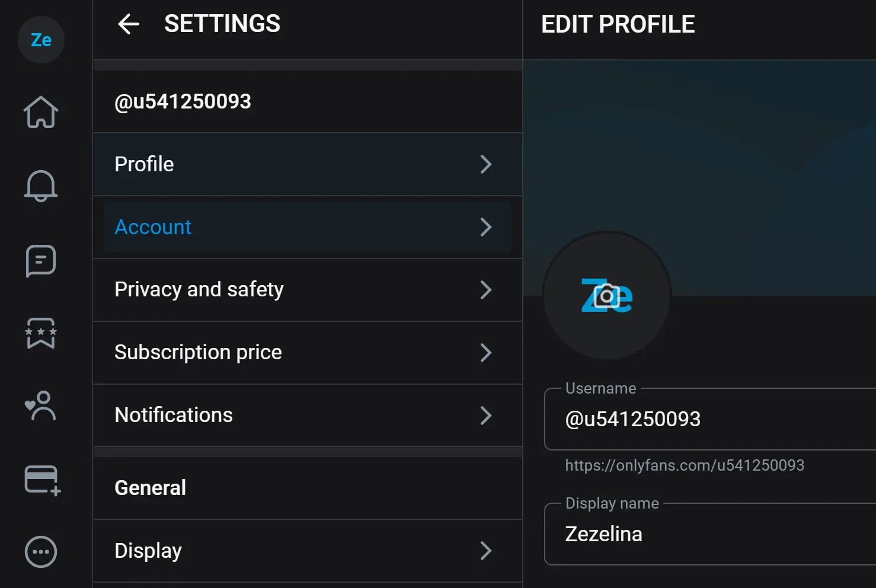Open the subscriptions user icon
The image size is (876, 588).
40,407
